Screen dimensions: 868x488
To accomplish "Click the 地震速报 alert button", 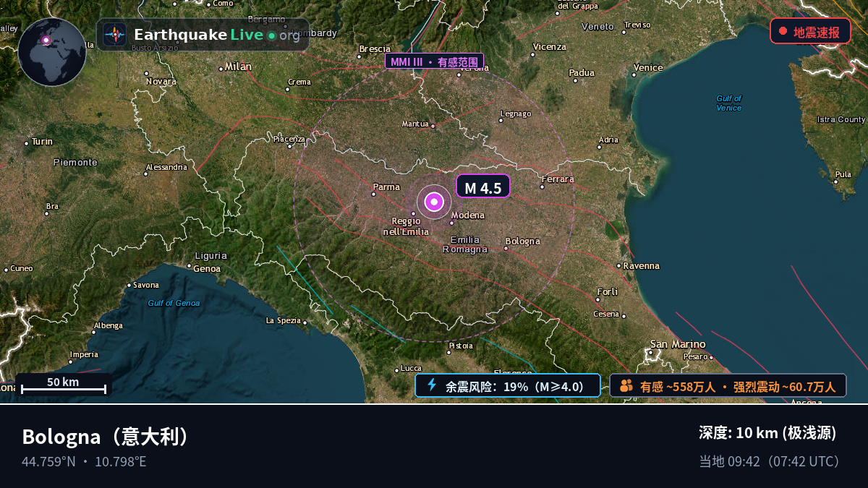I will click(x=810, y=31).
